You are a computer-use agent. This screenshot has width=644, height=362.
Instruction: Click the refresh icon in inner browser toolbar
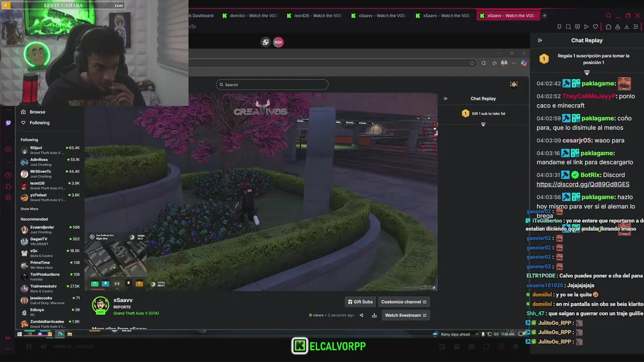pyautogui.click(x=484, y=63)
